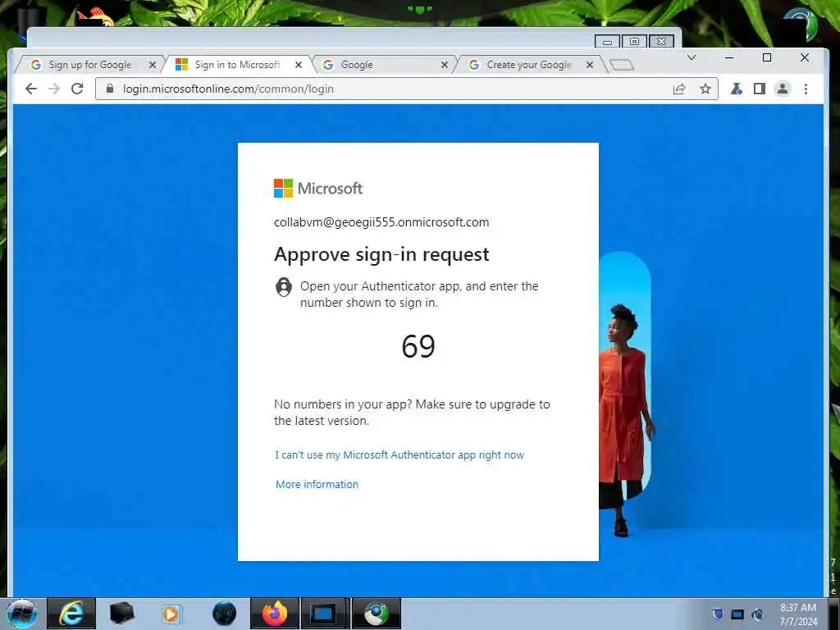
Task: Bookmark this page with the star icon
Action: click(705, 89)
